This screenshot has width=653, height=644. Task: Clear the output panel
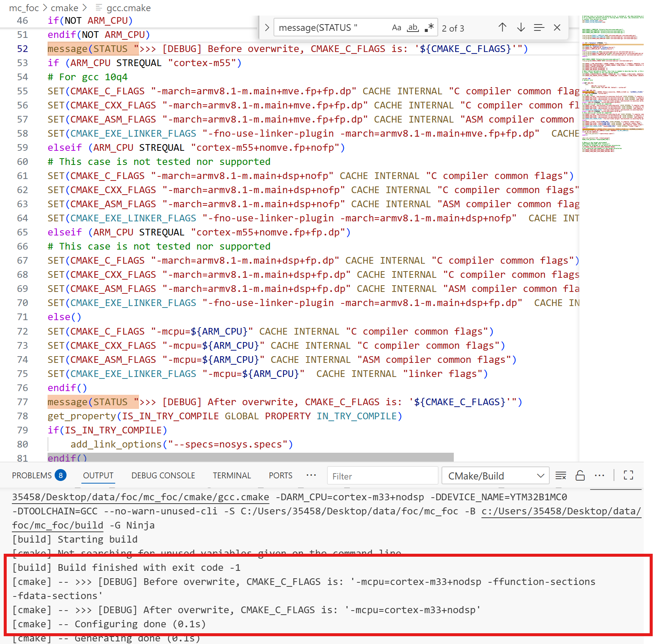(x=560, y=476)
